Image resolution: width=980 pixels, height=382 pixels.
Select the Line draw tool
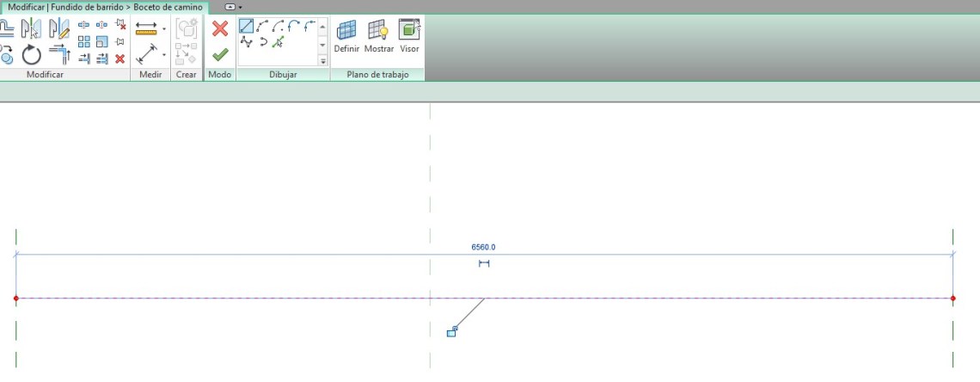pyautogui.click(x=246, y=26)
